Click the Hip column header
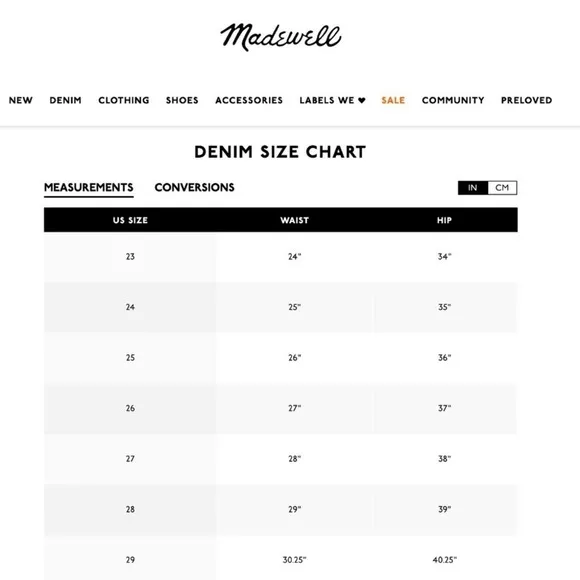The height and width of the screenshot is (580, 580). (444, 220)
